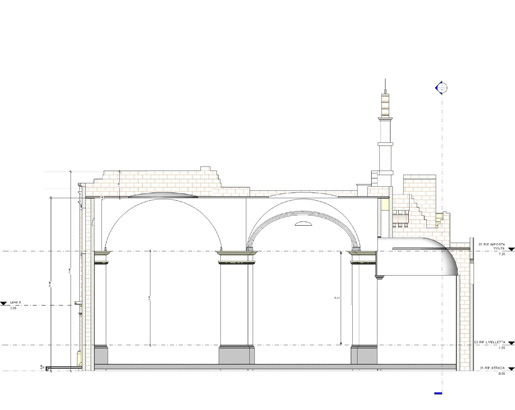Click the small lunette under the right arch
Viewport: 515px width, 410px height.
[x=303, y=224]
